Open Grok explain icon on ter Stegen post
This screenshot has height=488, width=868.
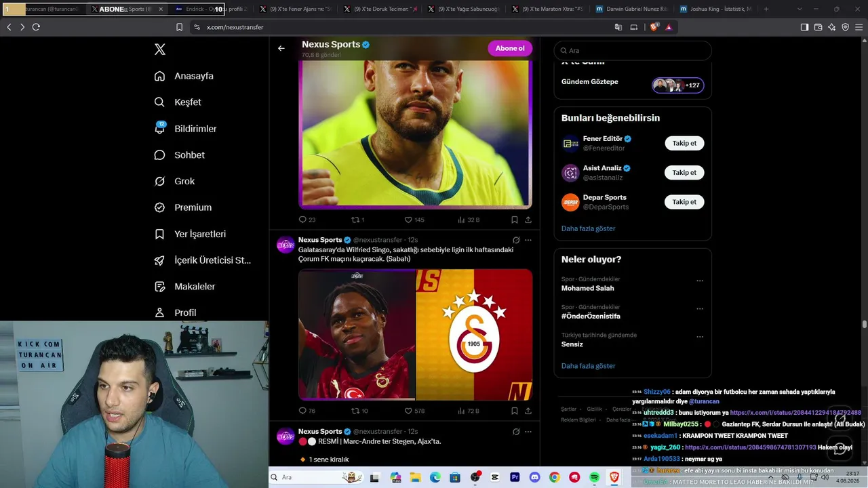[516, 432]
